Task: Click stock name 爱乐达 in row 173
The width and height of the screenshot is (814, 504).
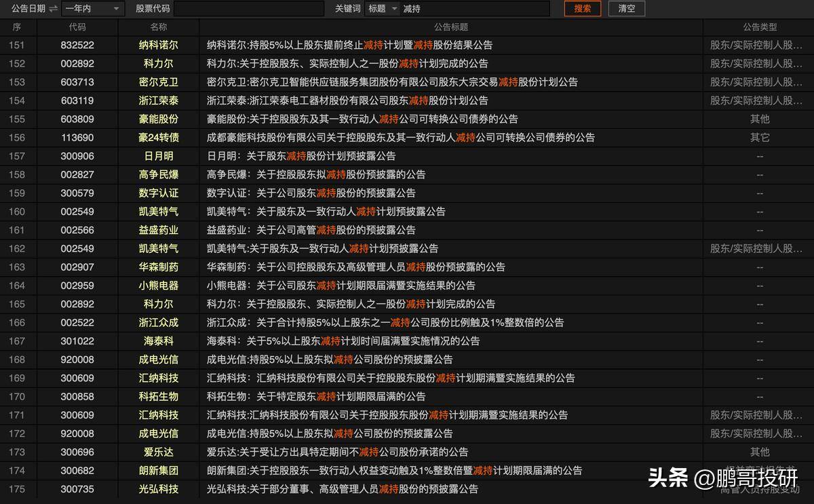Action: (x=158, y=451)
